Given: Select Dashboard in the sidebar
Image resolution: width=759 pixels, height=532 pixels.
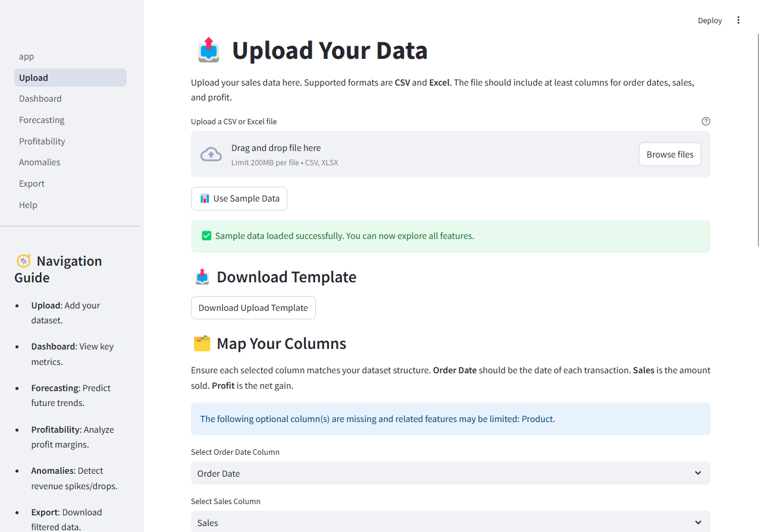Looking at the screenshot, I should [40, 98].
